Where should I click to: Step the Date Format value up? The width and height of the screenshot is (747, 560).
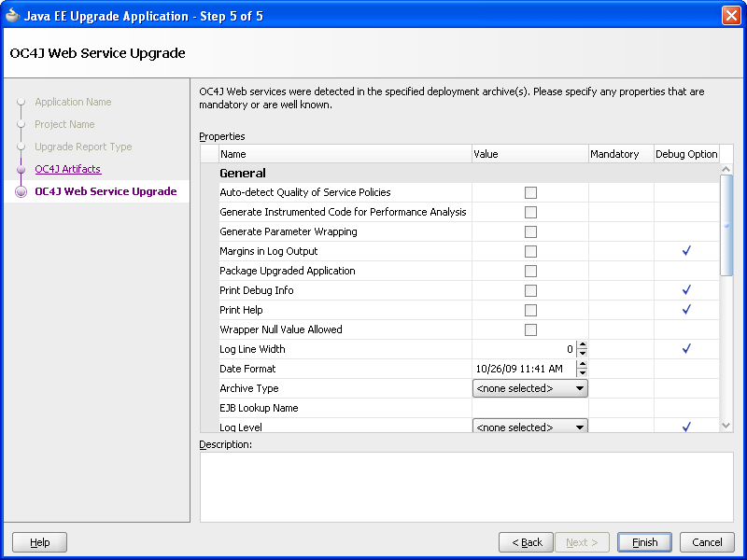point(582,364)
